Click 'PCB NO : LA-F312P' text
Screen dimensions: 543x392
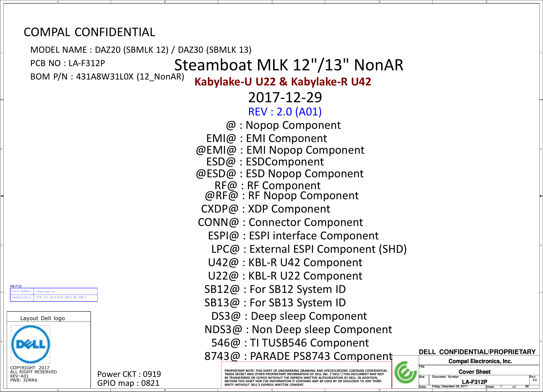(67, 63)
